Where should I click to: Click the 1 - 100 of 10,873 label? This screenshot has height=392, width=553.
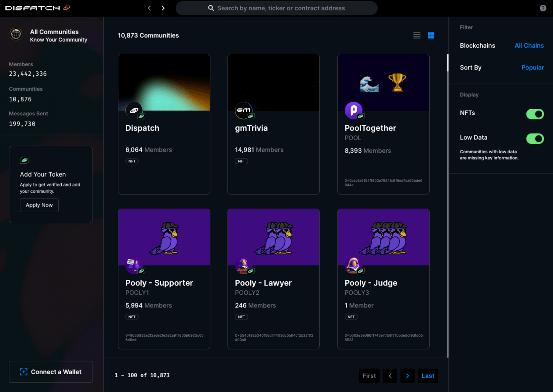point(142,375)
